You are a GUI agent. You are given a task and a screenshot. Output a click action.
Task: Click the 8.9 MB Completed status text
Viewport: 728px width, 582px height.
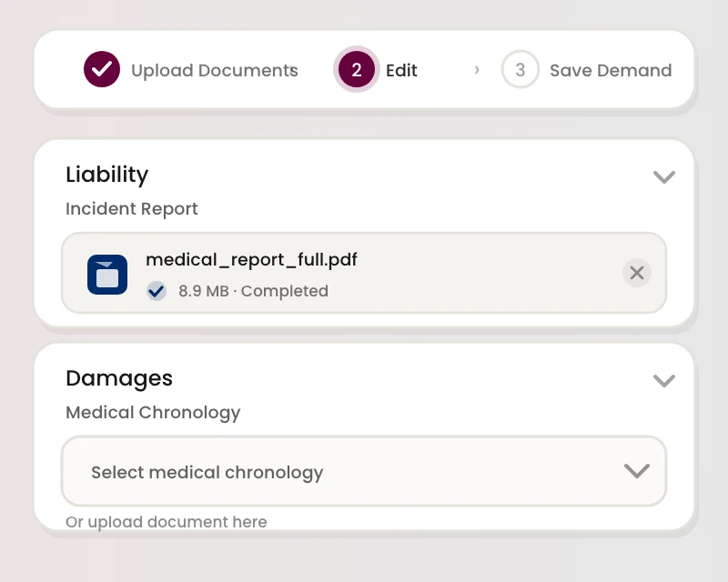[254, 291]
